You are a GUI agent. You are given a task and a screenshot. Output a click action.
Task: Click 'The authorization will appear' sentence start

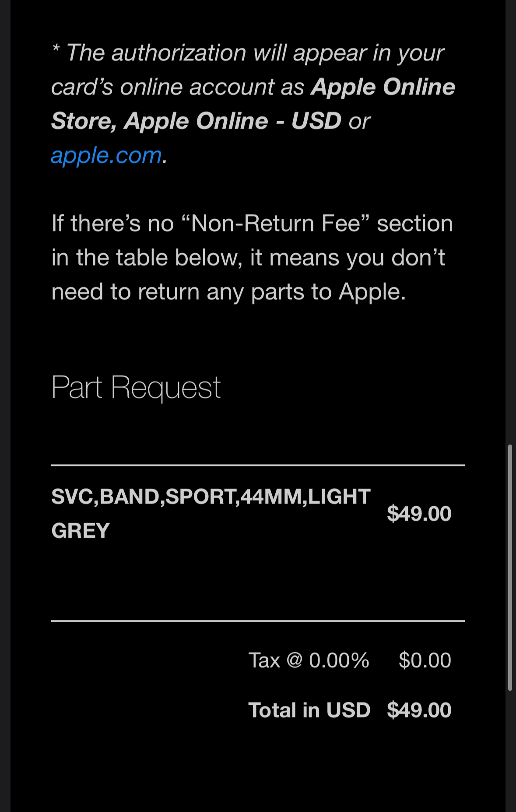click(x=175, y=53)
